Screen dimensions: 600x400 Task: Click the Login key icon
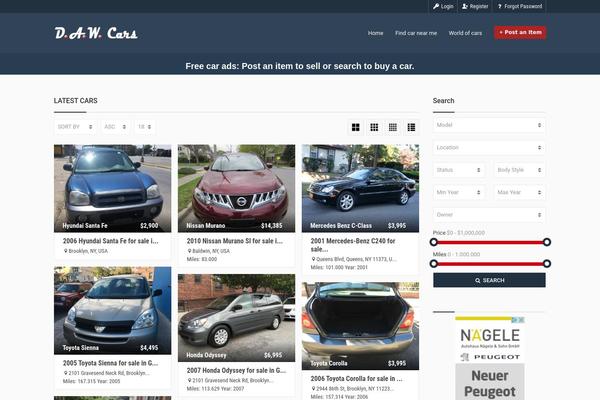pos(436,6)
